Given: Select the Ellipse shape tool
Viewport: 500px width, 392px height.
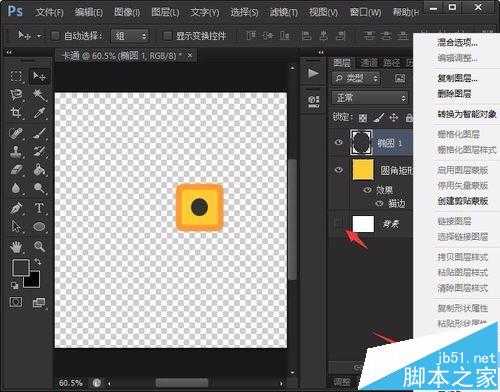Looking at the screenshot, I should tap(39, 227).
